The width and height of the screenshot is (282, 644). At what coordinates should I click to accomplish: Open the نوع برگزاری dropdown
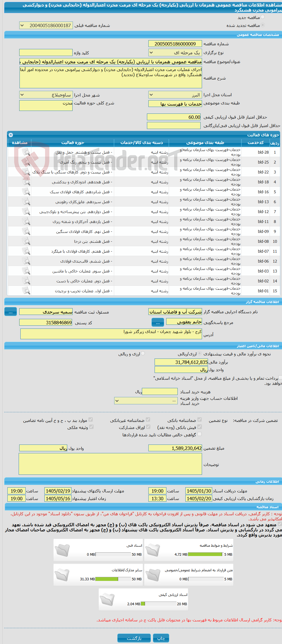point(175,53)
